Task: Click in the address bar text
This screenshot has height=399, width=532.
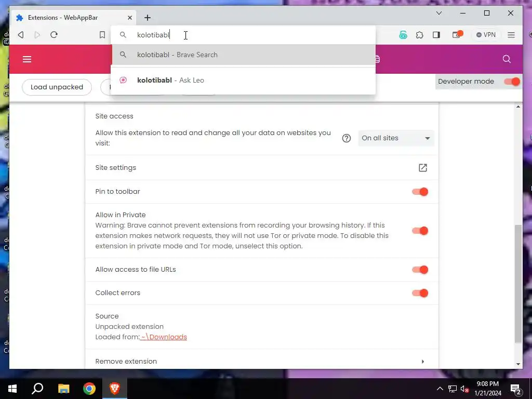Action: [x=153, y=35]
